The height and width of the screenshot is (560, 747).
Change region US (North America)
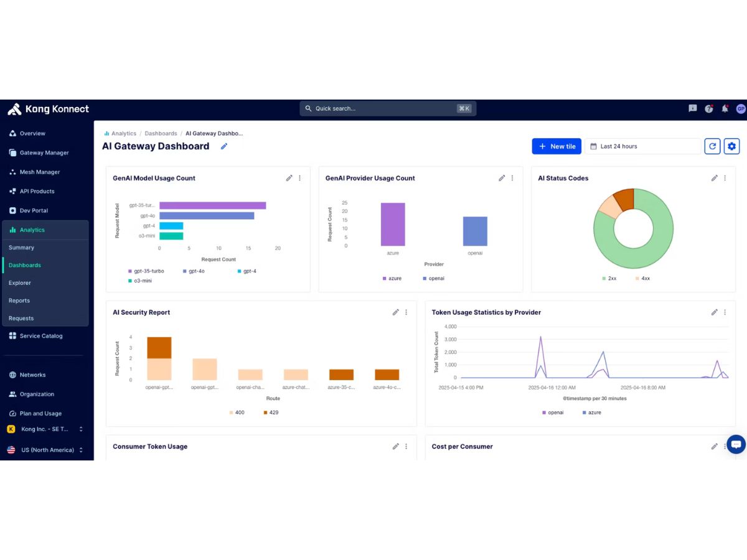click(x=45, y=450)
